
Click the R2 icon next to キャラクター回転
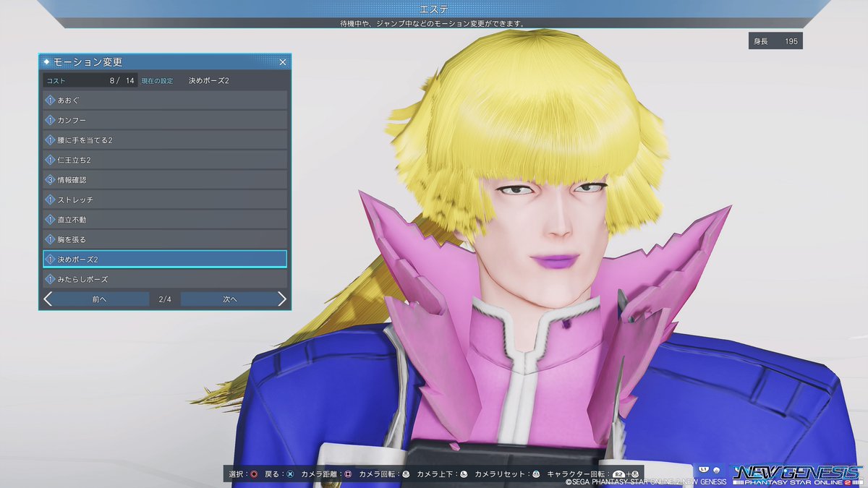click(619, 475)
